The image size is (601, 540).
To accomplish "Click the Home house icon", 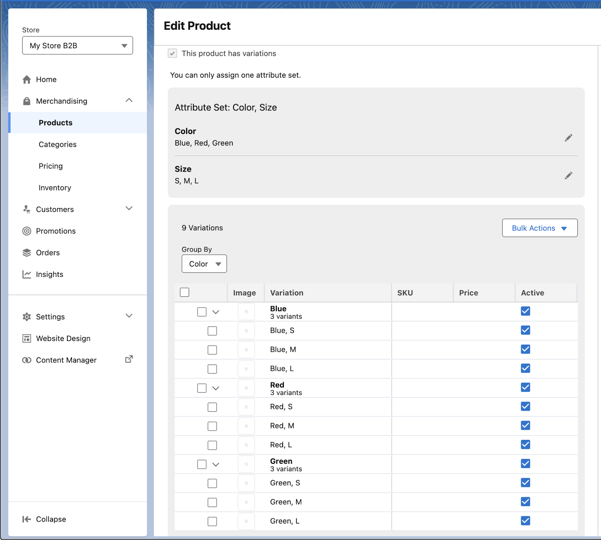I will pyautogui.click(x=26, y=79).
